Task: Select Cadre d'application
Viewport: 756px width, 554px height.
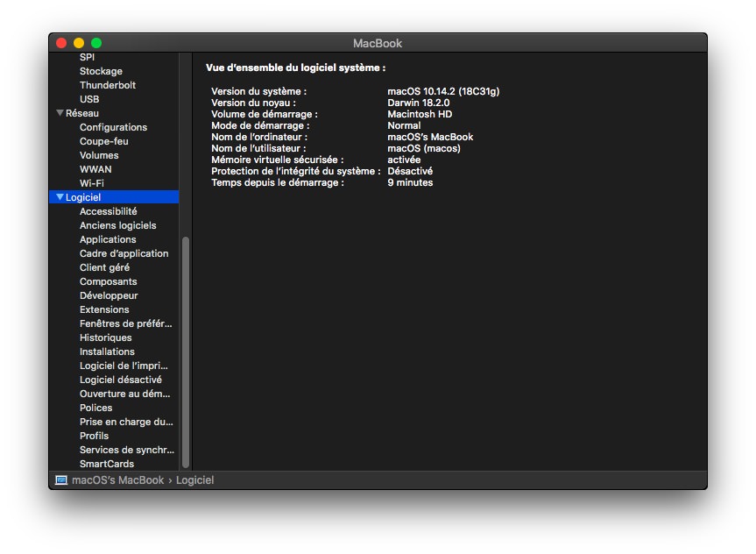Action: coord(124,252)
